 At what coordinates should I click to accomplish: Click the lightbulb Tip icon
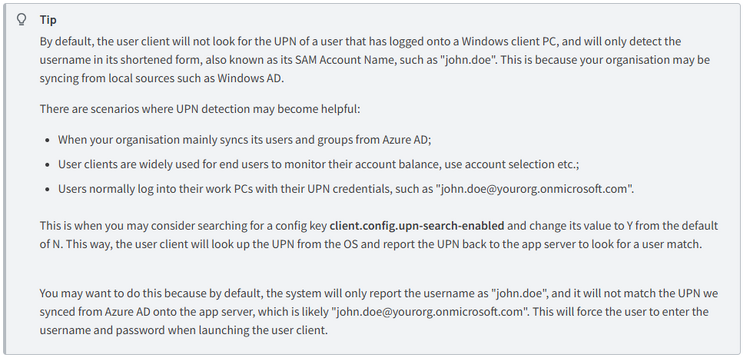21,20
